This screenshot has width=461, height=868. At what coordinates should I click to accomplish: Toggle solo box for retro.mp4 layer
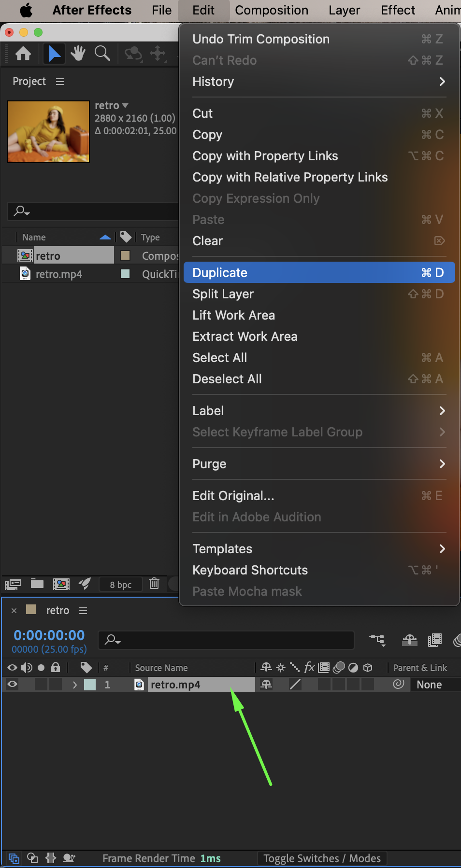[42, 685]
